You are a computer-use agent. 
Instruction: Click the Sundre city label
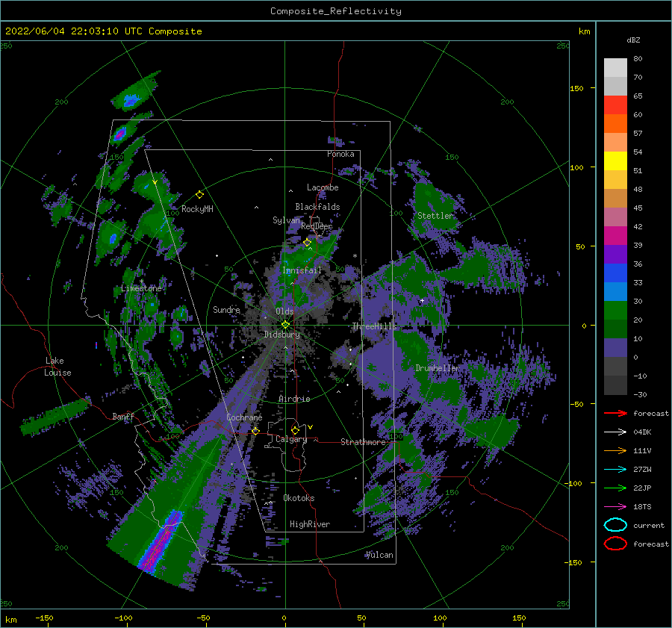pyautogui.click(x=226, y=309)
